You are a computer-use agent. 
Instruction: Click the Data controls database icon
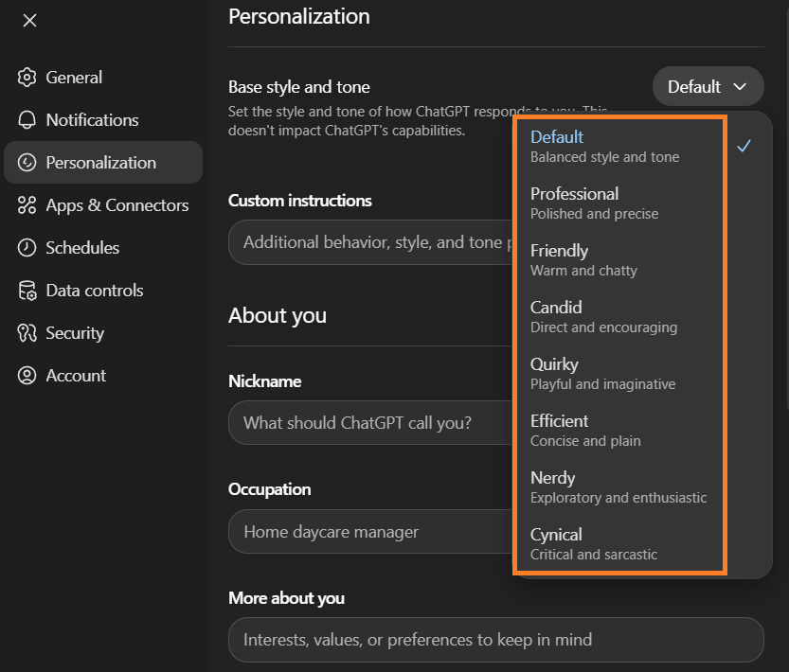point(27,291)
